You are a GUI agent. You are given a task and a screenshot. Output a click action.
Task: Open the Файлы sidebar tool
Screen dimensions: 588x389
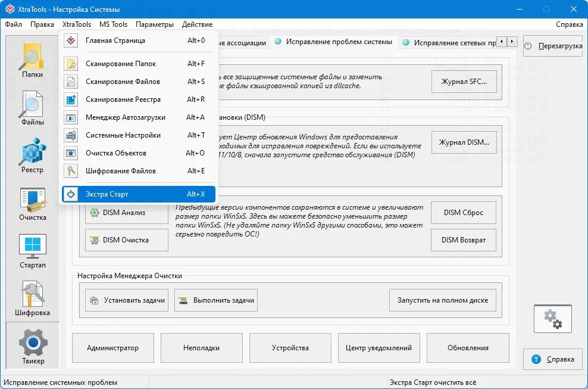click(x=32, y=108)
